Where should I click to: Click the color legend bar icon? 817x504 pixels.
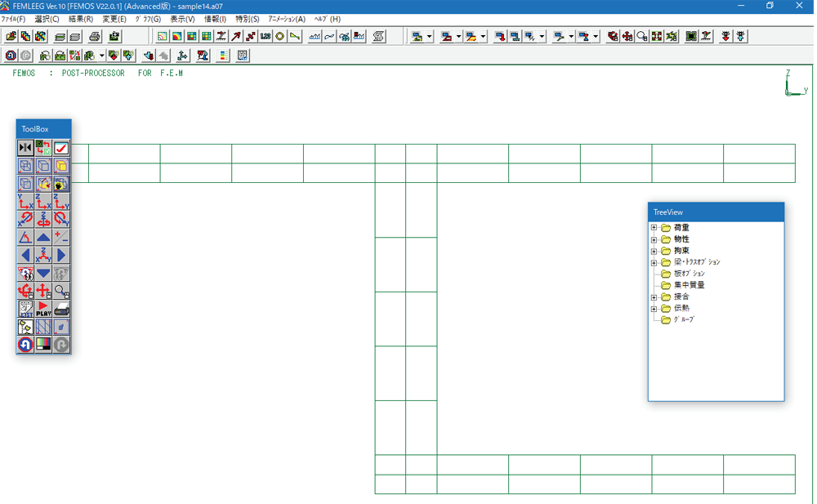[x=223, y=56]
